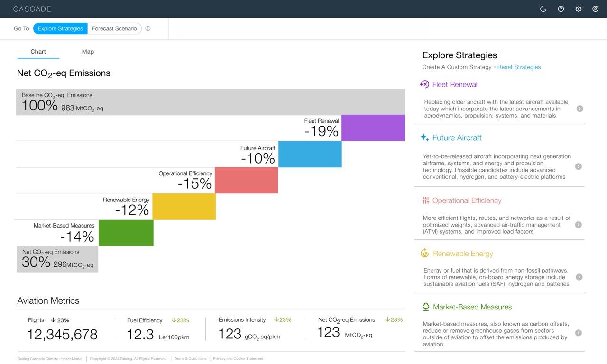Select the Chart tab
The width and height of the screenshot is (607, 364).
click(38, 51)
